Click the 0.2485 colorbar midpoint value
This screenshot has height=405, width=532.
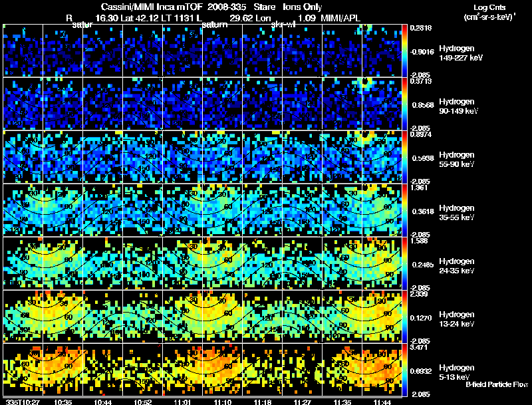[423, 265]
